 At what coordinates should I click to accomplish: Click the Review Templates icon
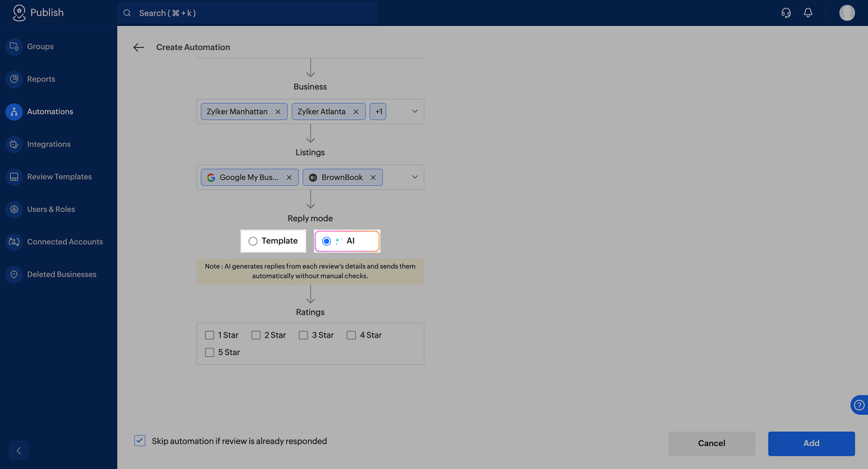tap(14, 177)
